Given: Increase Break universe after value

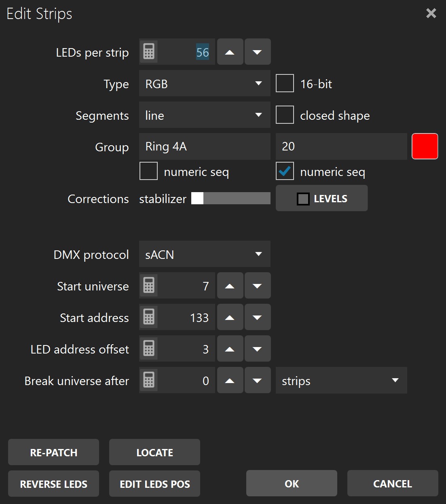Looking at the screenshot, I should click(x=230, y=380).
